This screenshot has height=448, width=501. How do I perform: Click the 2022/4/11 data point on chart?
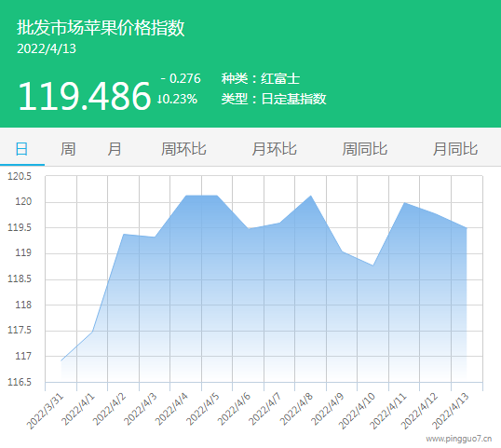click(x=404, y=203)
